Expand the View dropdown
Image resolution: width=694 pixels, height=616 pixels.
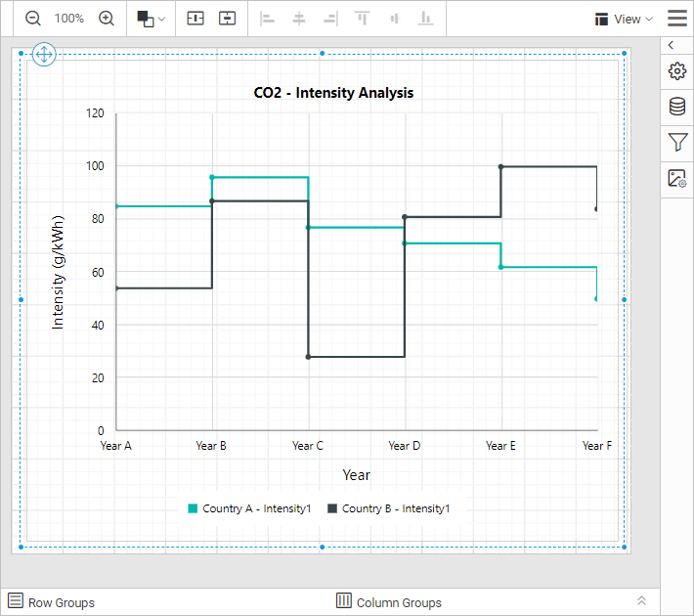point(624,19)
